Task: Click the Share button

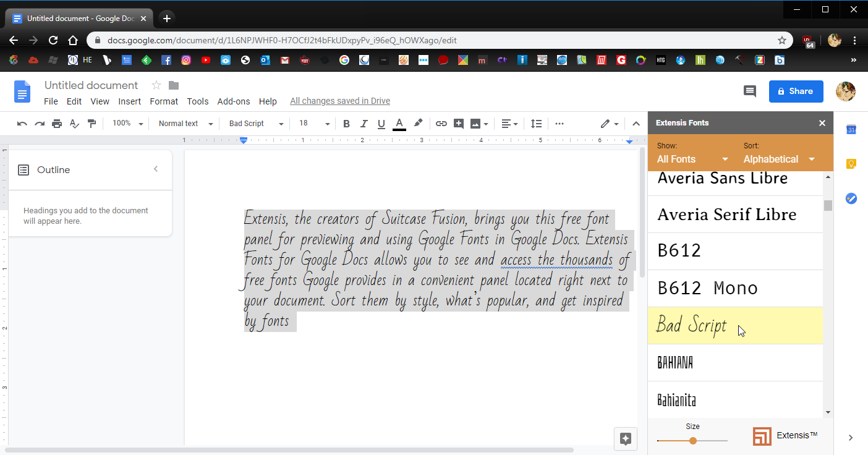Action: tap(796, 91)
